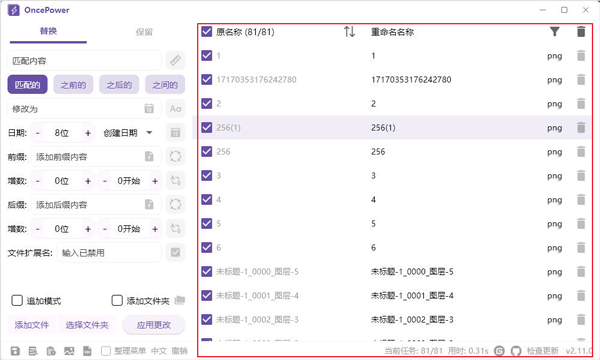Click the filter funnel icon in header
The height and width of the screenshot is (360, 600).
(x=554, y=32)
